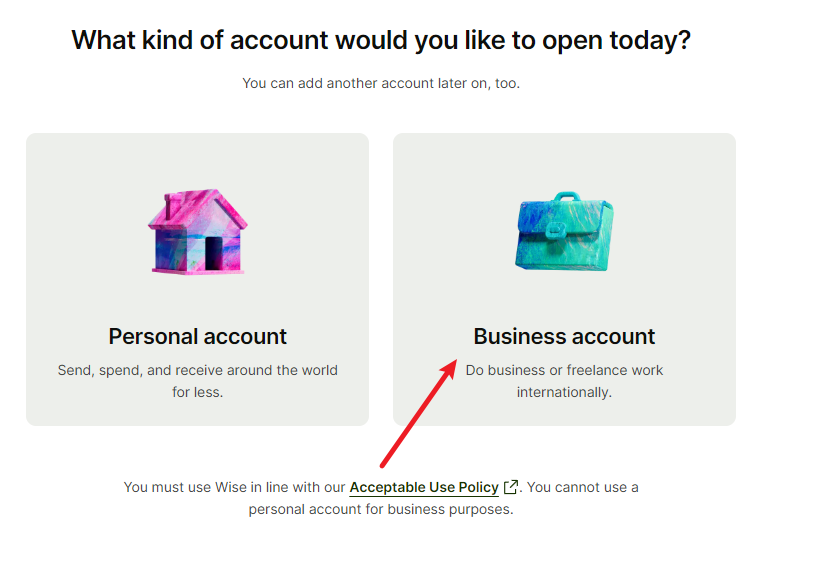Click the word 'internationally.' in the business card

coord(564,392)
